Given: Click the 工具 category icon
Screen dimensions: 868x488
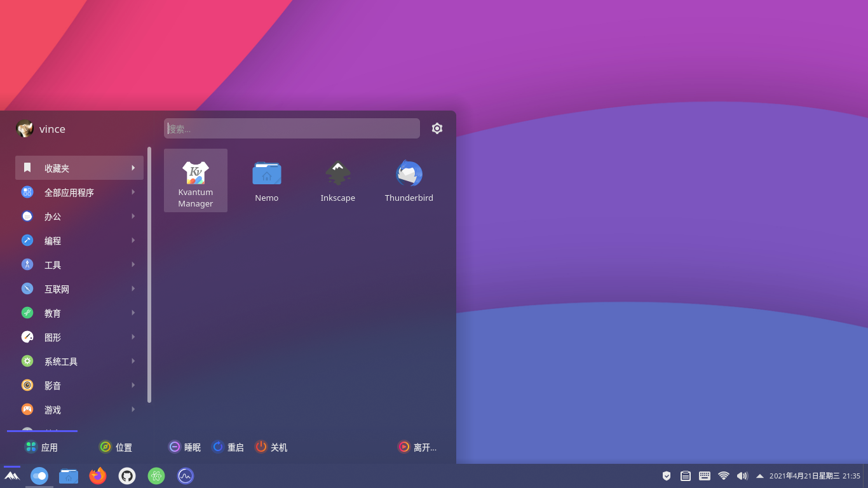Looking at the screenshot, I should (x=27, y=264).
